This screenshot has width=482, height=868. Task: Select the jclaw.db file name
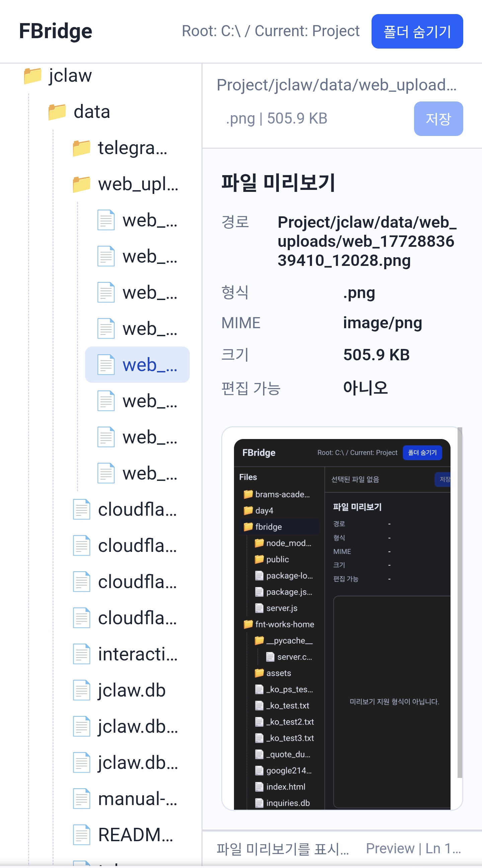pyautogui.click(x=132, y=691)
